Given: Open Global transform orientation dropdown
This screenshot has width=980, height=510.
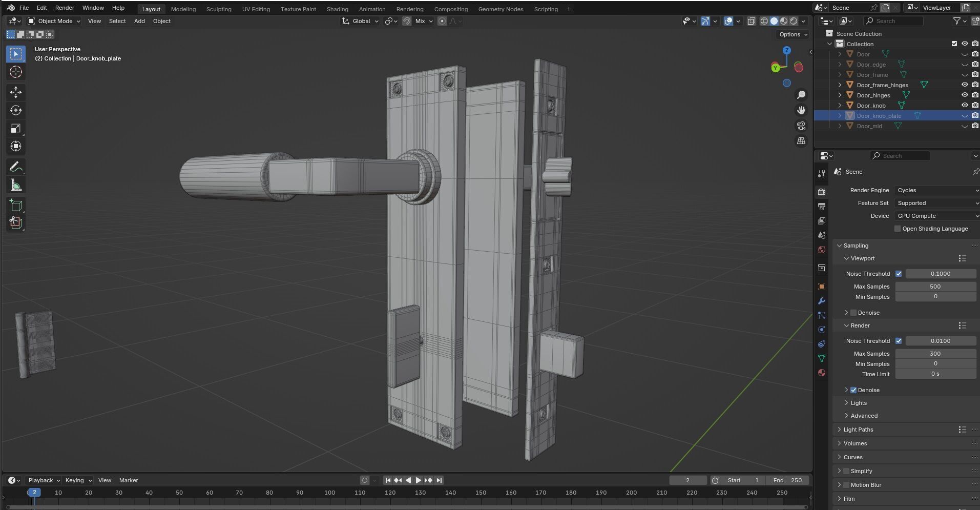Looking at the screenshot, I should coord(361,21).
